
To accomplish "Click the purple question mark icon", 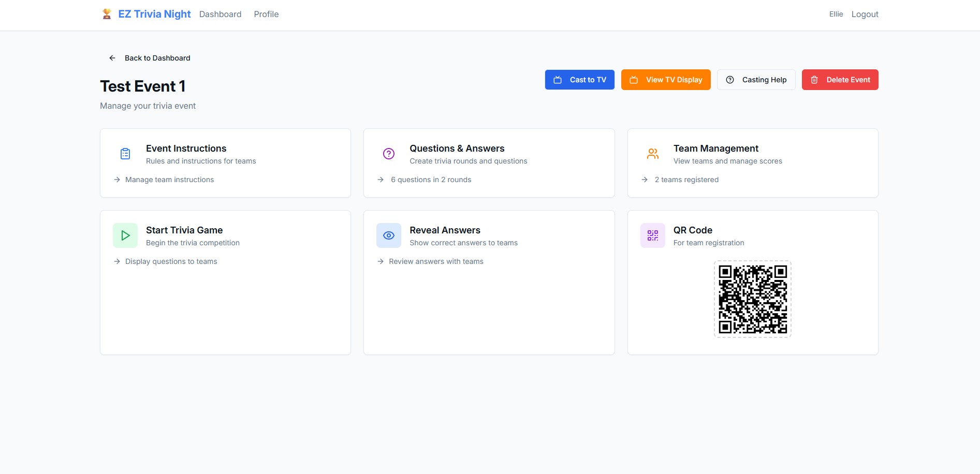I will 389,154.
